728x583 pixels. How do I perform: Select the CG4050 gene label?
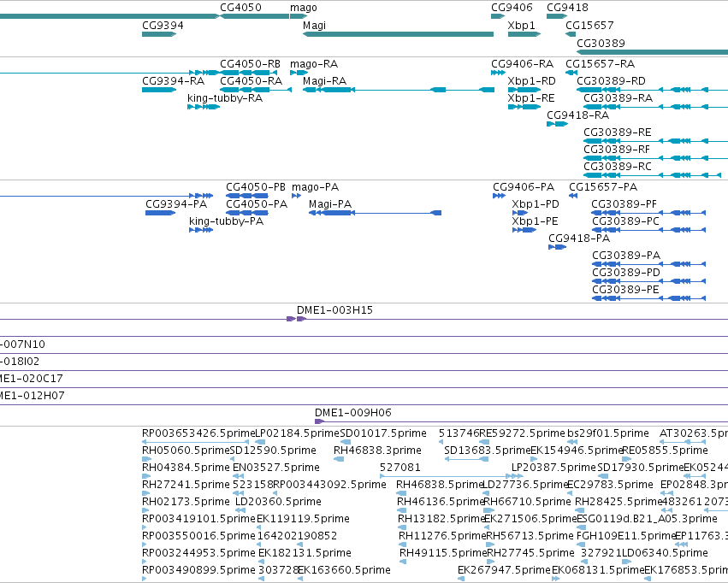(x=240, y=8)
